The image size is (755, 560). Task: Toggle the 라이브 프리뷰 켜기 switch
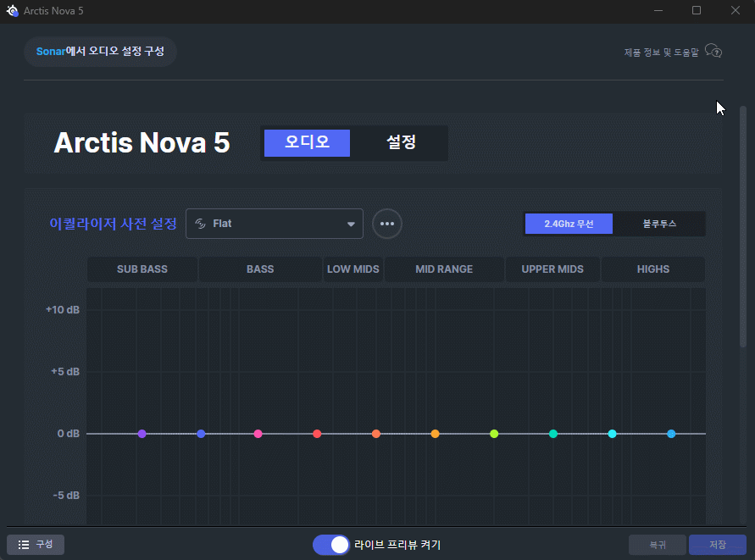pos(330,545)
